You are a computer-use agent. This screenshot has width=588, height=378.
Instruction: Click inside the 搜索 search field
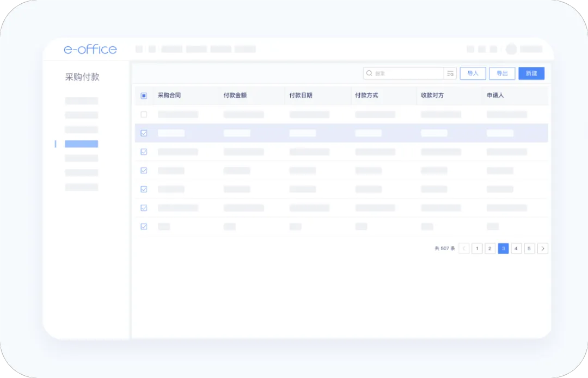pyautogui.click(x=406, y=73)
